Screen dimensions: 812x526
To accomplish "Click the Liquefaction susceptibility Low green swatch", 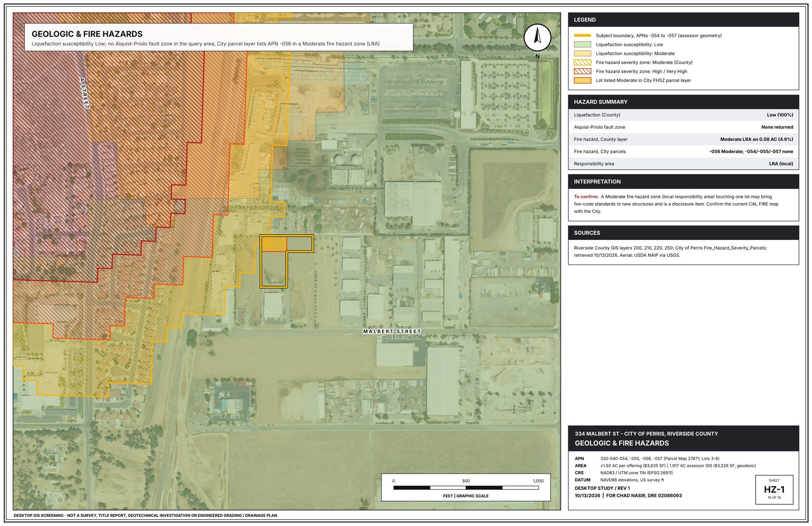I will (x=582, y=45).
